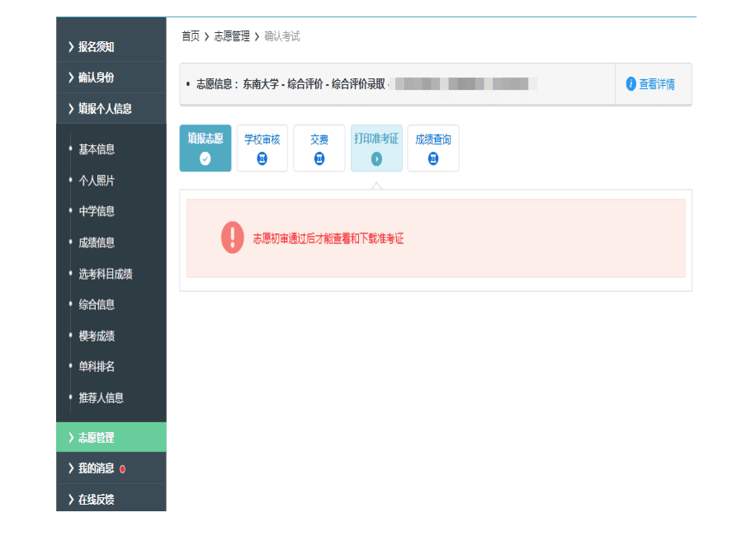Click the arrow icon under 打印准考证
This screenshot has height=536, width=756.
(x=376, y=159)
